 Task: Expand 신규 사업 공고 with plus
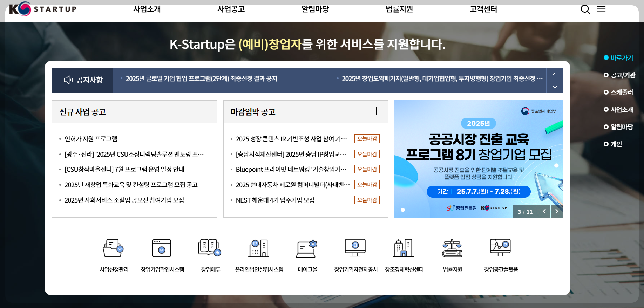click(x=205, y=111)
